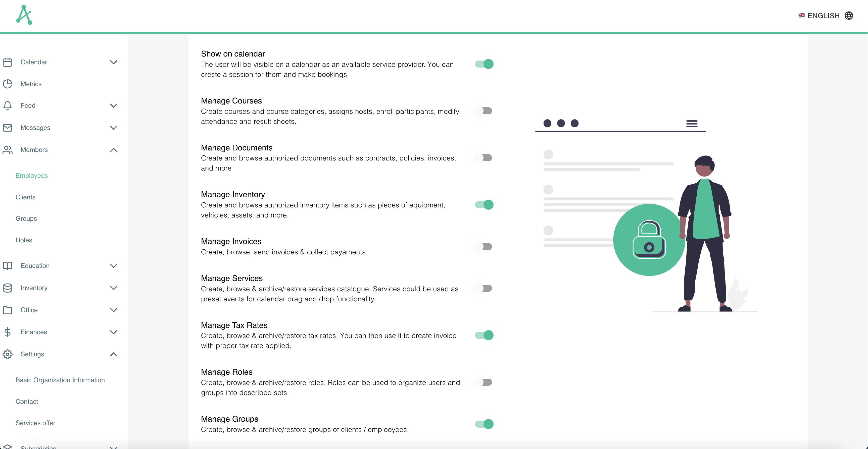
Task: Click the Services offer link
Action: click(35, 423)
